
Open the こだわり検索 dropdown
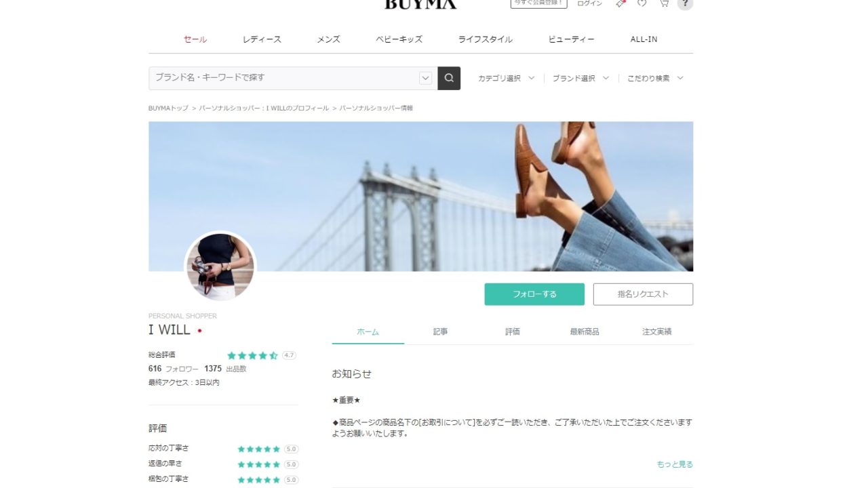point(655,78)
